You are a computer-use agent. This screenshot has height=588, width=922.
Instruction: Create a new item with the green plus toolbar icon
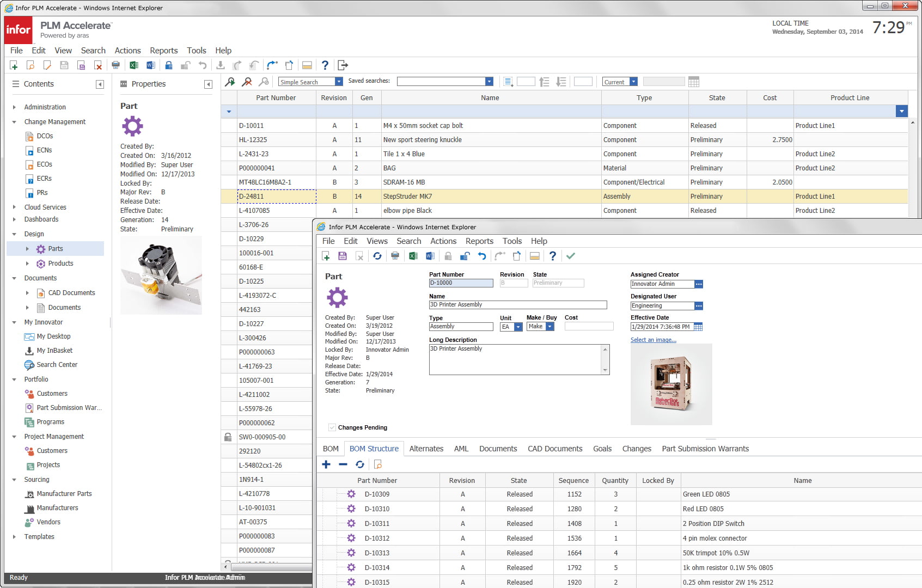[x=14, y=65]
